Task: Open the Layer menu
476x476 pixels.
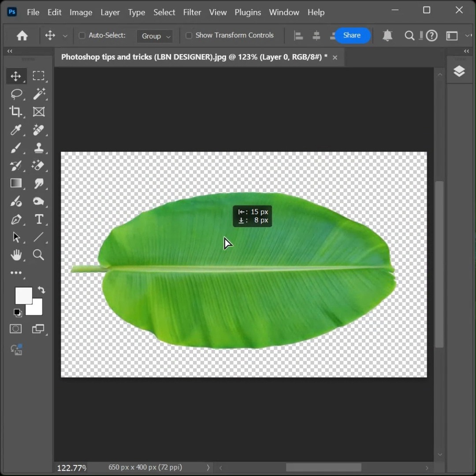Action: point(110,12)
